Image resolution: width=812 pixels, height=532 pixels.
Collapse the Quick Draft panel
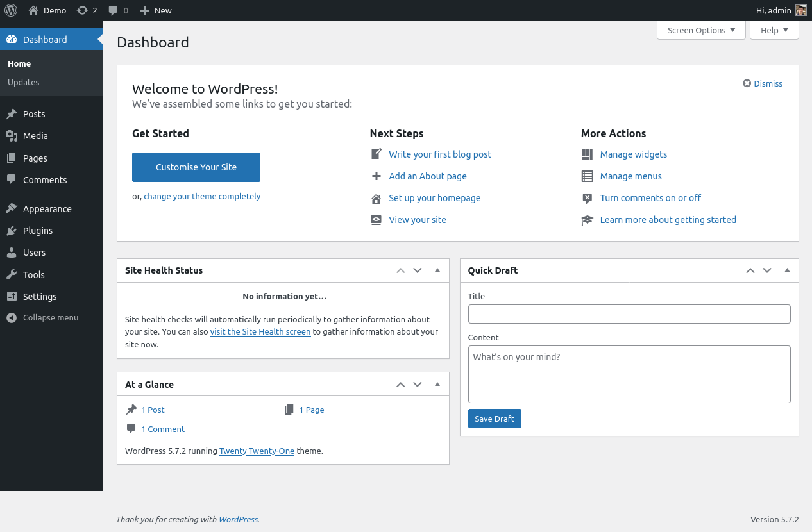787,270
